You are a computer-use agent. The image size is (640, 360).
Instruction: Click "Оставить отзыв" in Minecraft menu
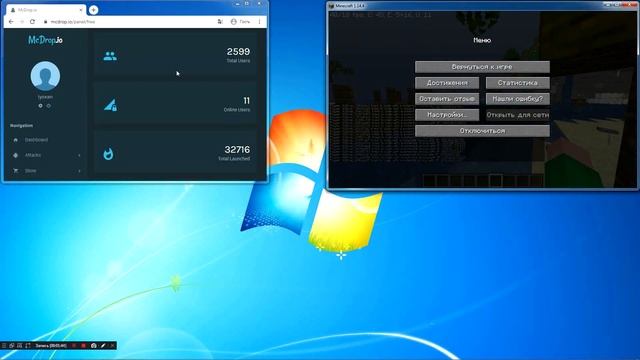click(447, 99)
